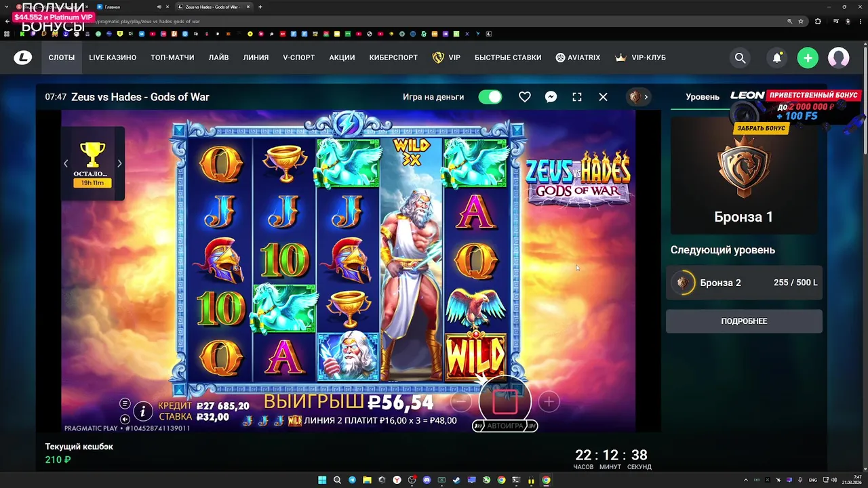Open the browser extensions puzzle icon
868x488 pixels.
[x=817, y=21]
